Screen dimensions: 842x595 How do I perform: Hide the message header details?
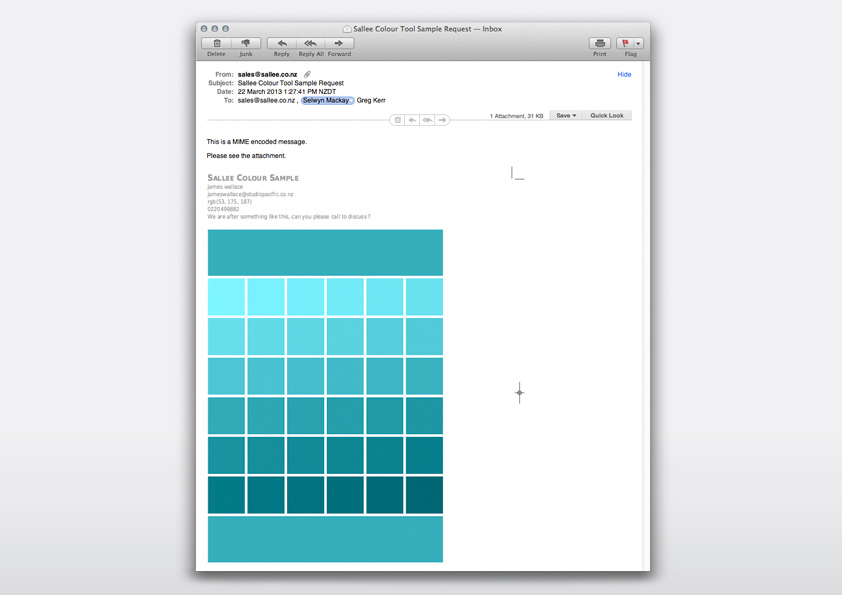624,74
